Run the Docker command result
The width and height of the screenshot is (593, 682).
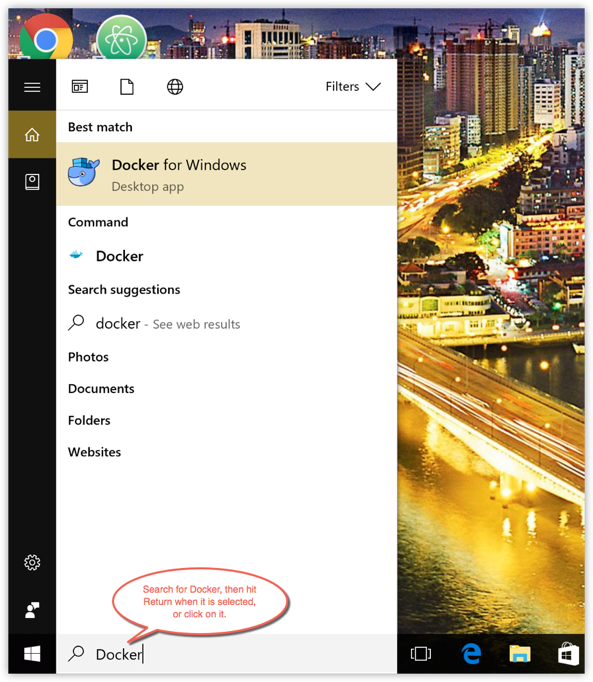[x=226, y=256]
